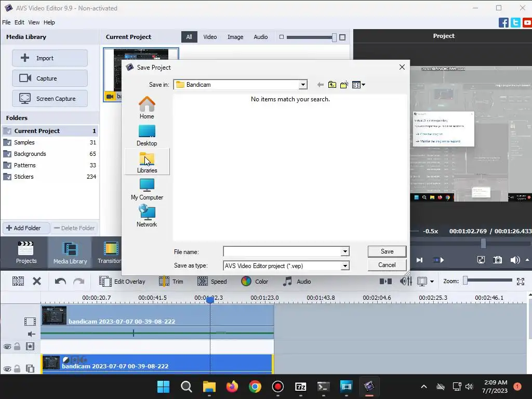Image resolution: width=532 pixels, height=399 pixels.
Task: Click the Import button
Action: (50, 58)
